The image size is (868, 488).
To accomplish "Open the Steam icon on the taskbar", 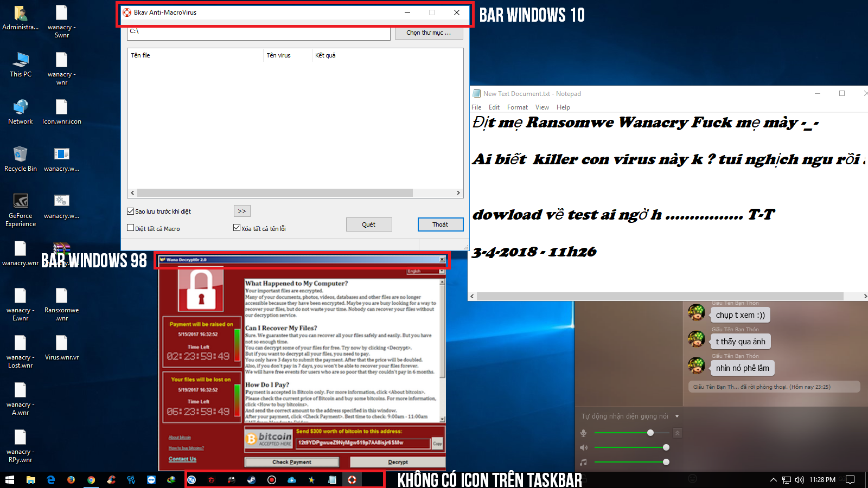I will (252, 480).
